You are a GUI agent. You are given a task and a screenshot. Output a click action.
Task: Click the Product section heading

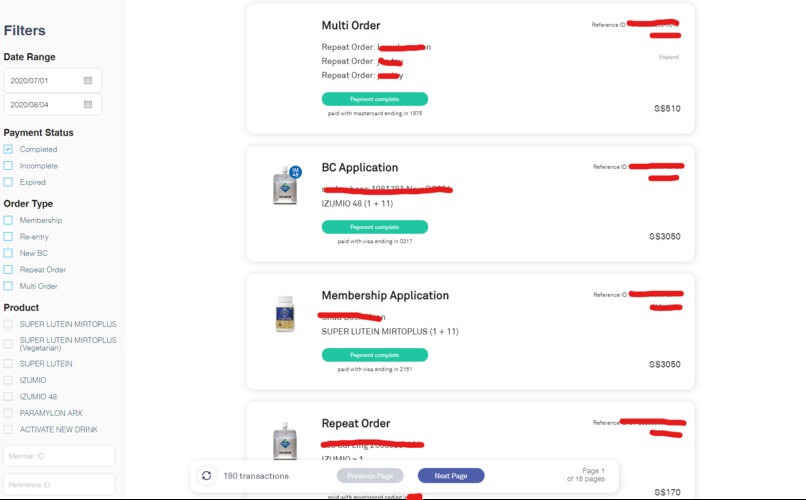21,307
